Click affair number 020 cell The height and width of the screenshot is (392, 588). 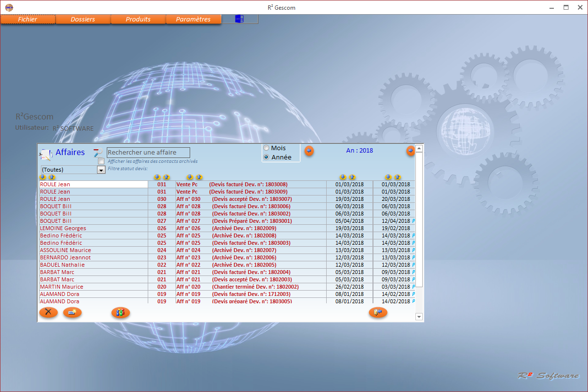point(162,287)
